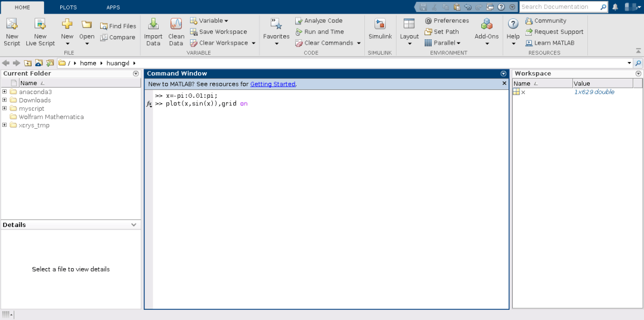Open the Parallel dropdown
Image resolution: width=644 pixels, height=320 pixels.
pyautogui.click(x=442, y=43)
